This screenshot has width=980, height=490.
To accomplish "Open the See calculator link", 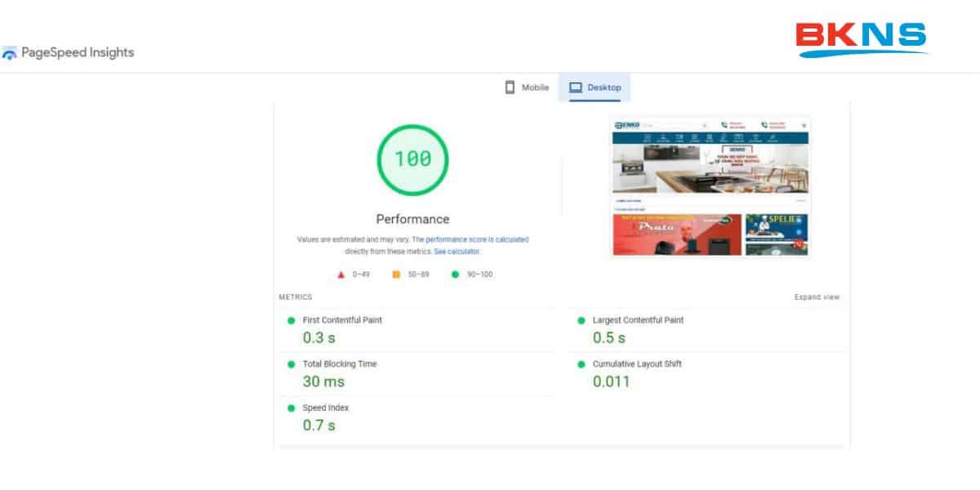I will [457, 252].
